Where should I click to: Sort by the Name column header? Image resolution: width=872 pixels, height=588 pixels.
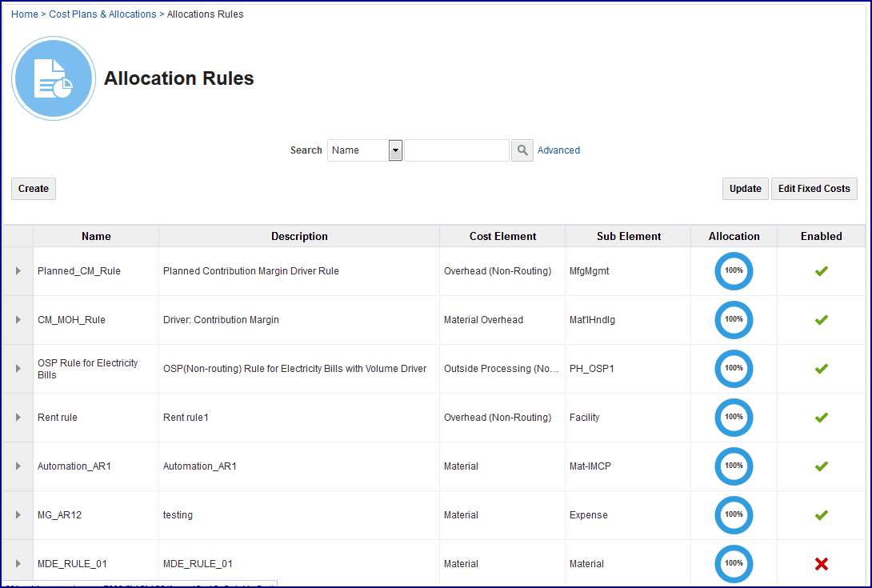pos(96,237)
